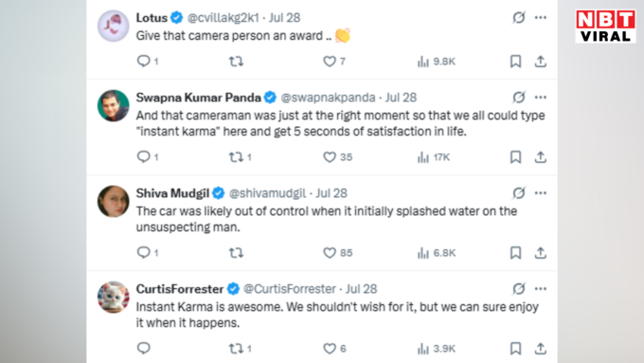This screenshot has width=644, height=363.
Task: Like Shiva Mudgil's tweet with 85 likes
Action: point(337,253)
